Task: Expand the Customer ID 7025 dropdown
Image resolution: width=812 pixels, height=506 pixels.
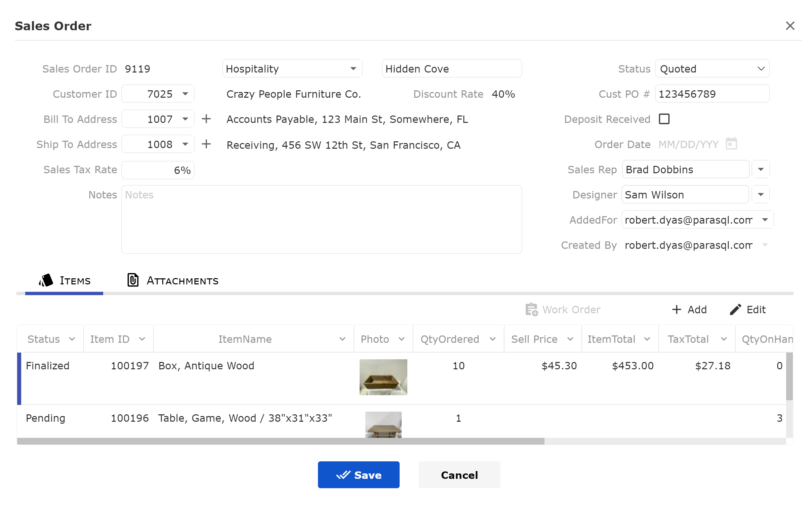Action: click(x=185, y=94)
